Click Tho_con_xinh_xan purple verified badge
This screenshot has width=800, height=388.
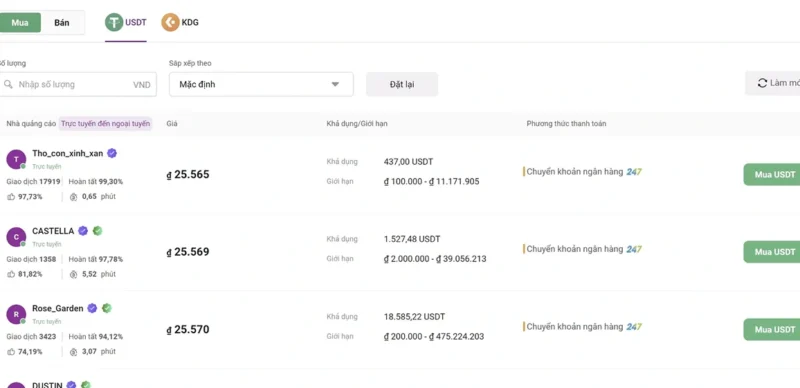point(112,153)
